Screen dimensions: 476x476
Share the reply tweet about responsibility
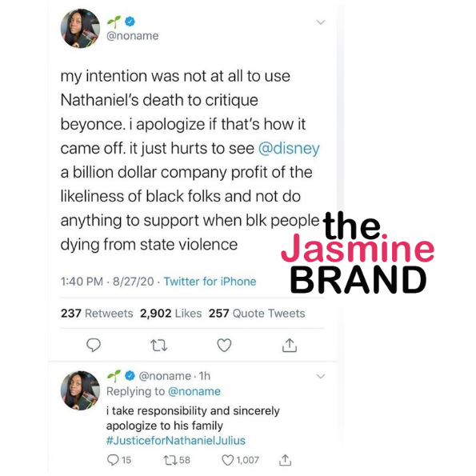pyautogui.click(x=285, y=460)
